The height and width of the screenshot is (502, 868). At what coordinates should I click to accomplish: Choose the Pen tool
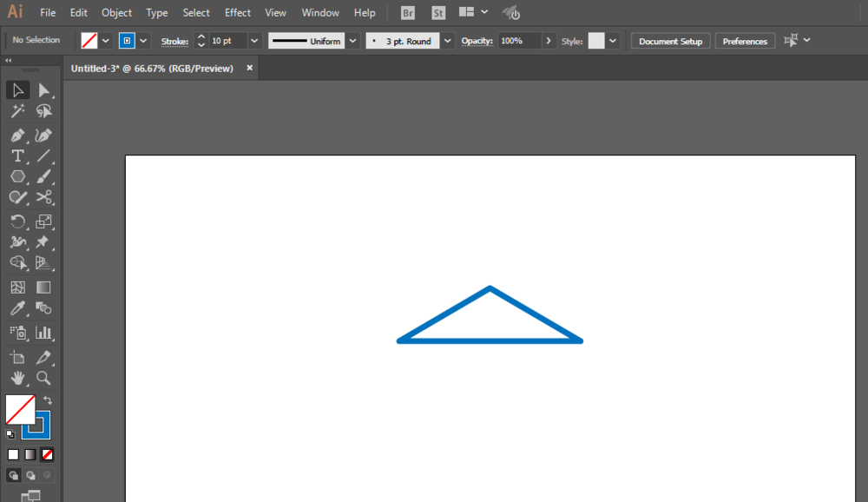tap(17, 135)
